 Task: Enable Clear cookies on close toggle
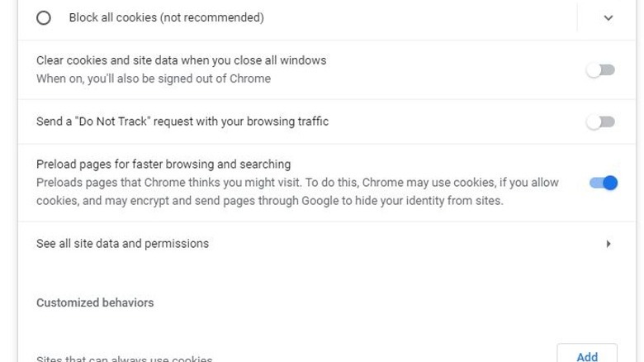[601, 70]
